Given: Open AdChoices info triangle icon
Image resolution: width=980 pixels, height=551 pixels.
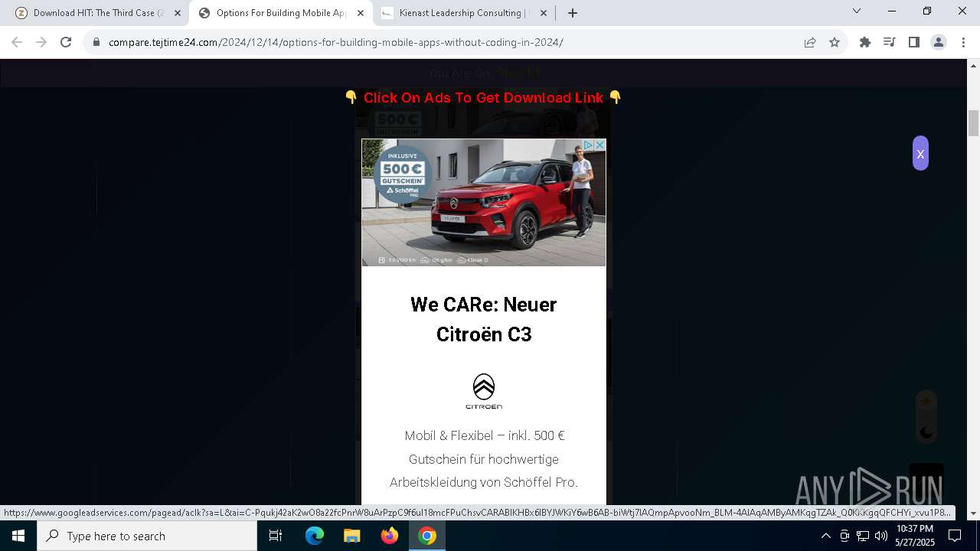Looking at the screenshot, I should tap(588, 145).
